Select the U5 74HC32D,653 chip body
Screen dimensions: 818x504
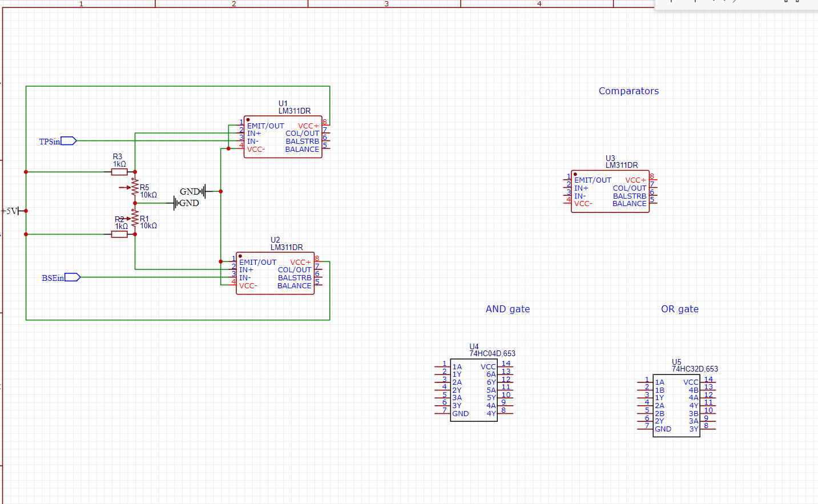tap(676, 406)
